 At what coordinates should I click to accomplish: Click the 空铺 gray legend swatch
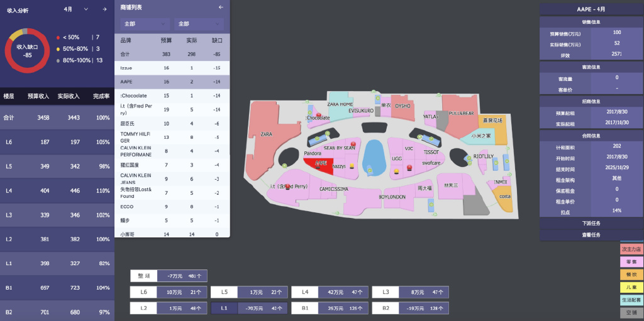(x=631, y=312)
